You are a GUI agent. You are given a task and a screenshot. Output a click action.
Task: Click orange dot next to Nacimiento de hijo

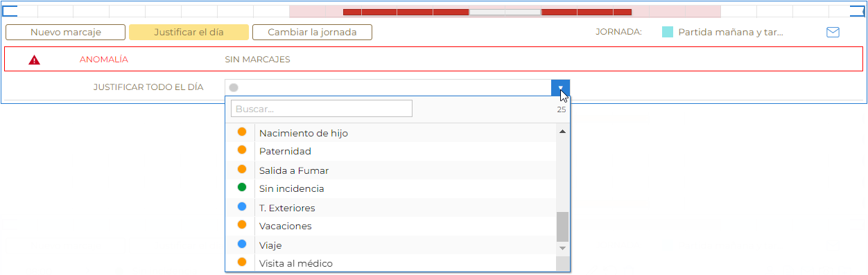(x=242, y=131)
